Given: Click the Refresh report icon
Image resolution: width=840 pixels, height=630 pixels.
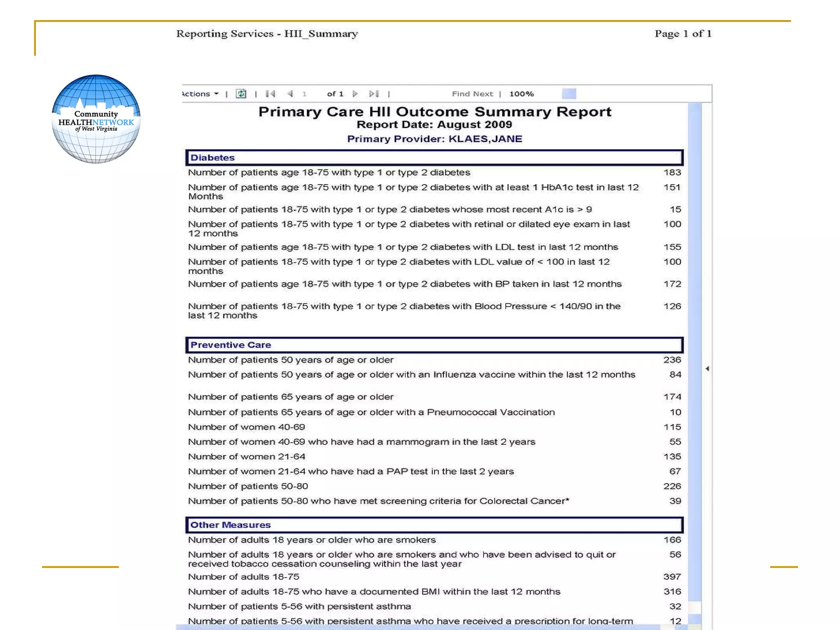Looking at the screenshot, I should (241, 94).
